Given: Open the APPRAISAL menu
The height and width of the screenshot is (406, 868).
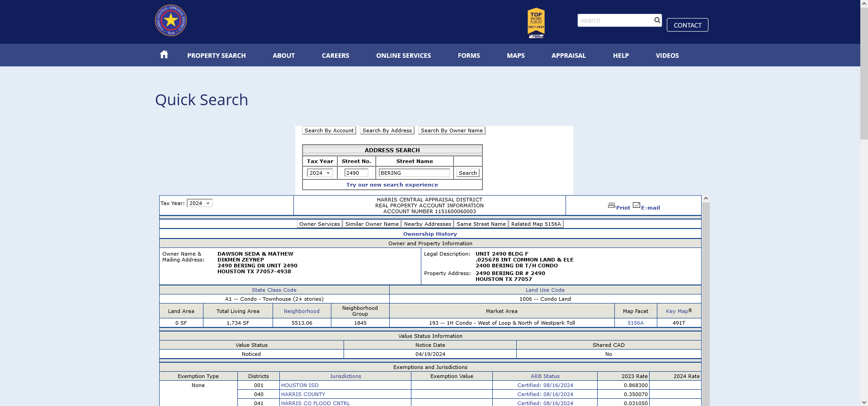Looking at the screenshot, I should click(569, 56).
